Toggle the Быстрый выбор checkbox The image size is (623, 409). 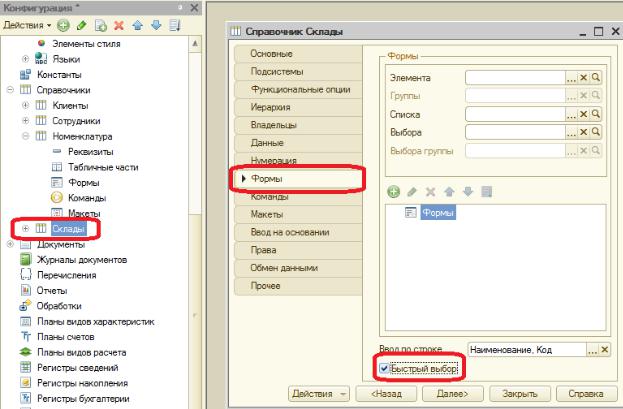tap(384, 368)
